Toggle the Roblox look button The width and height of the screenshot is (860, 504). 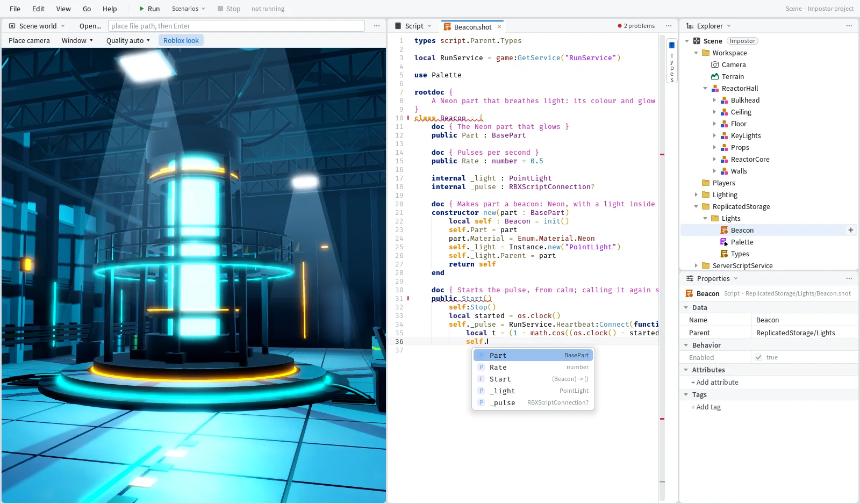click(x=181, y=40)
